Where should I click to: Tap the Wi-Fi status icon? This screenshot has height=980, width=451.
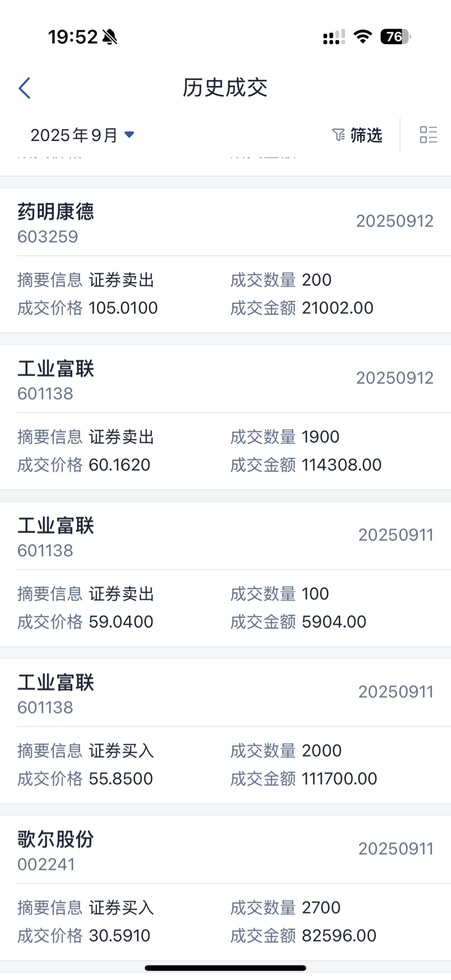(x=363, y=37)
